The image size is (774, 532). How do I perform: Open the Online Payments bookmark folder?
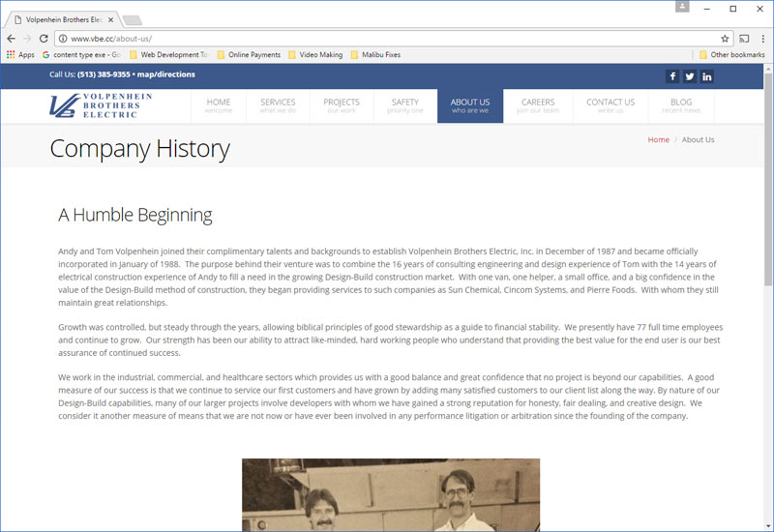point(249,55)
